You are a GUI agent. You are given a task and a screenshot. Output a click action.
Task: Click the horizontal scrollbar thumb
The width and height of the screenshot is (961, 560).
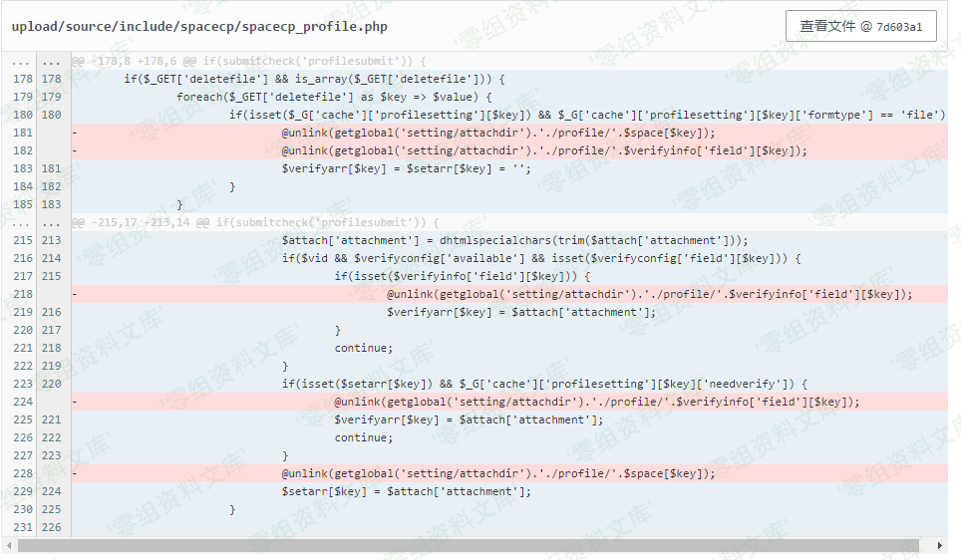(469, 545)
